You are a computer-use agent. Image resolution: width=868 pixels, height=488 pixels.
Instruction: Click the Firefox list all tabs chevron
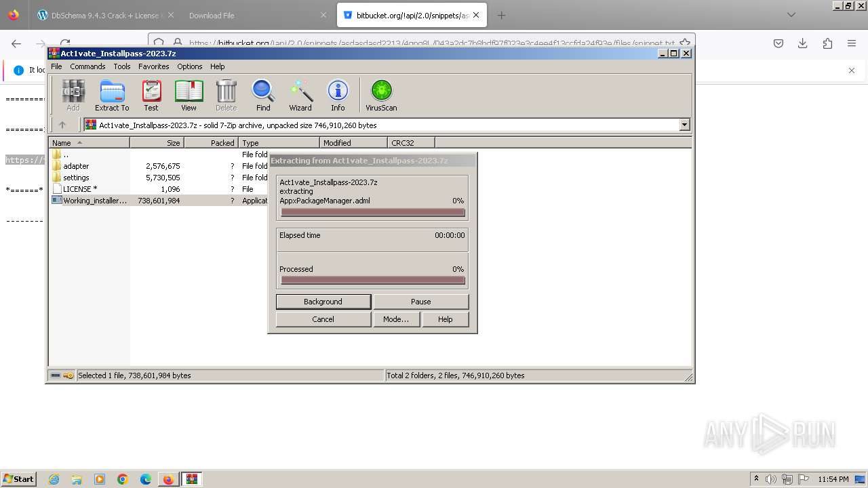coord(791,15)
